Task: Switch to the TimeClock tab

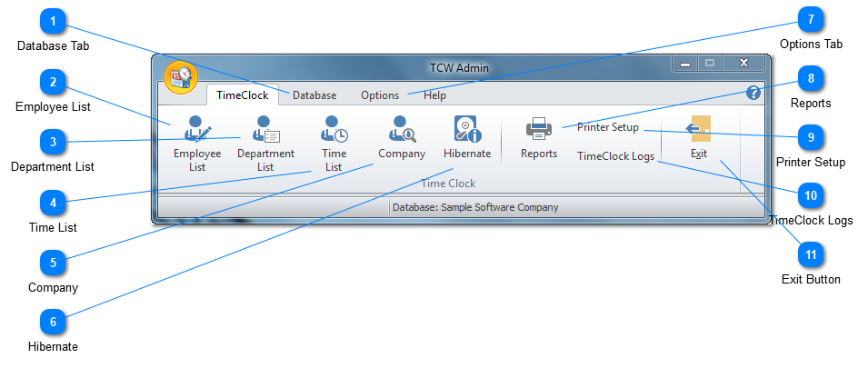Action: [x=243, y=95]
